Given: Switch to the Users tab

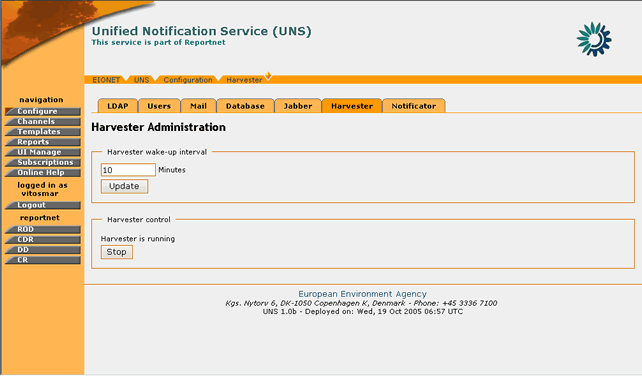Looking at the screenshot, I should pos(159,106).
